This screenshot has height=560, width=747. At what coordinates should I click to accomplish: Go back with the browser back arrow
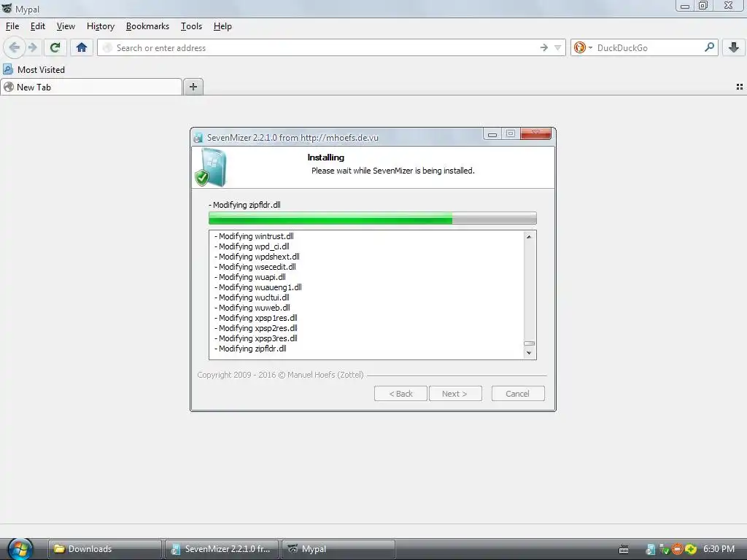click(15, 47)
